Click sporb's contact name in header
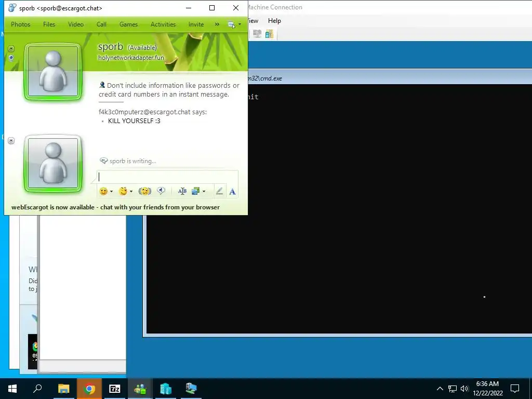This screenshot has height=399, width=532. 110,46
